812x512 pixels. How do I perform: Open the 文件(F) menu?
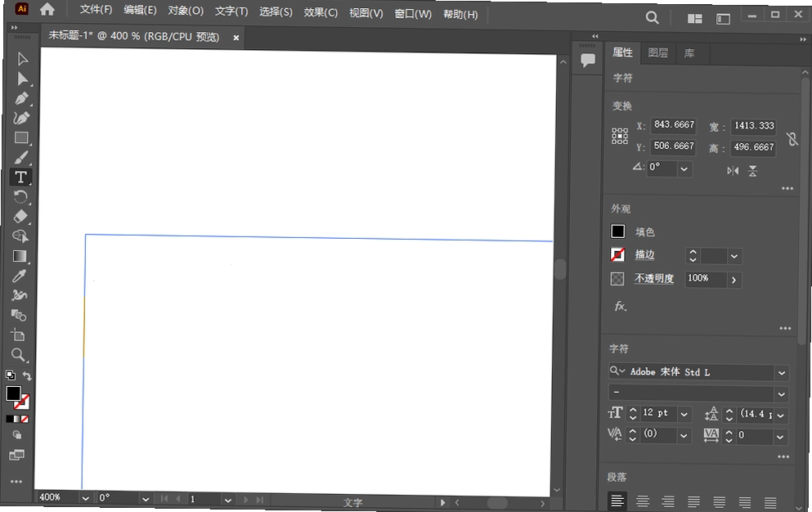point(96,9)
